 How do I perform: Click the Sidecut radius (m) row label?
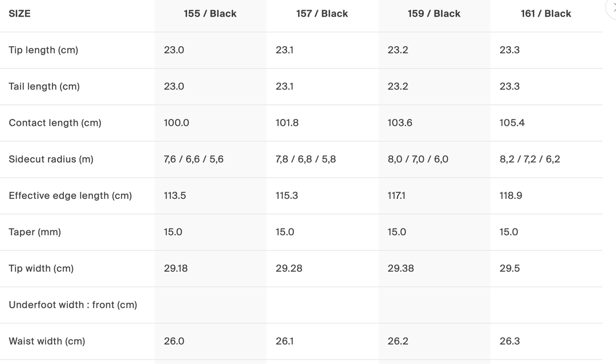click(51, 159)
